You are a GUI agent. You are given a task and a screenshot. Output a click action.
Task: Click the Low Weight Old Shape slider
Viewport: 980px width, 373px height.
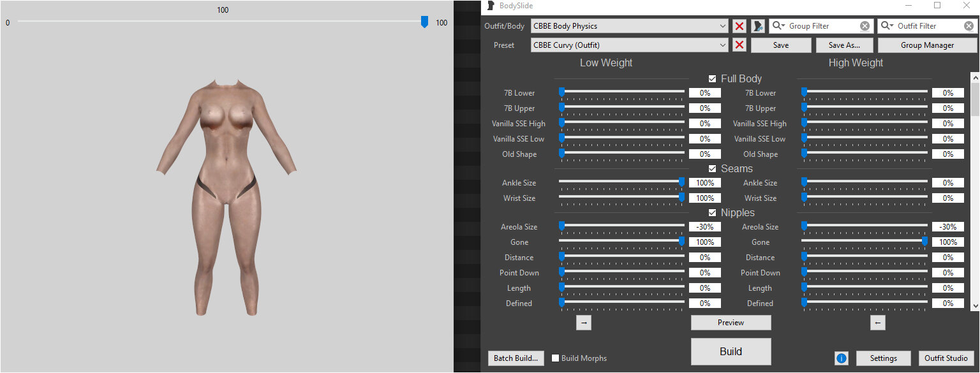(622, 154)
